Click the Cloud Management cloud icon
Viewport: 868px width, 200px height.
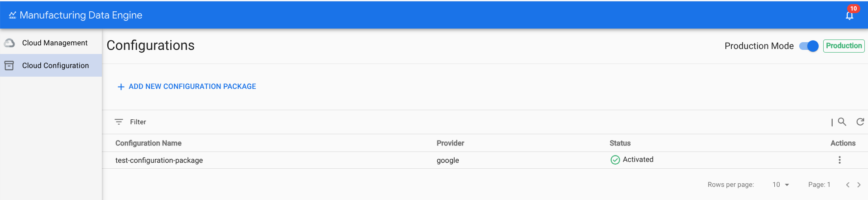[x=10, y=43]
